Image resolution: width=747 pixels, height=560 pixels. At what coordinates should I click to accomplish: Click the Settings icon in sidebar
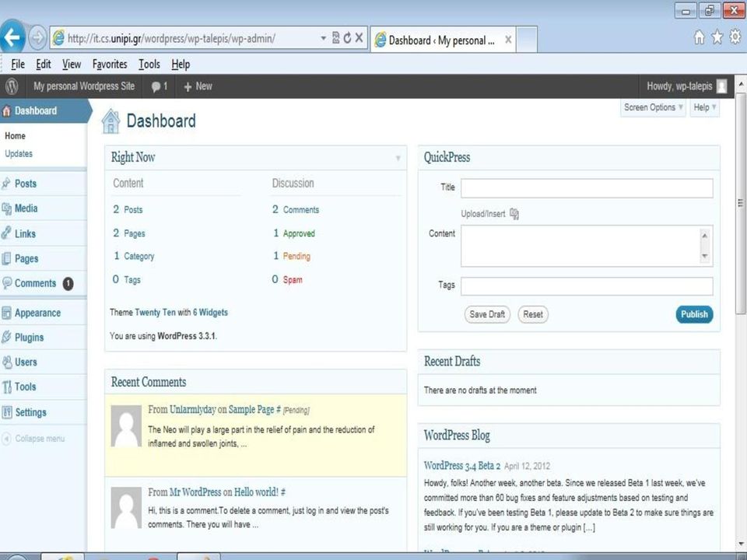pyautogui.click(x=7, y=412)
